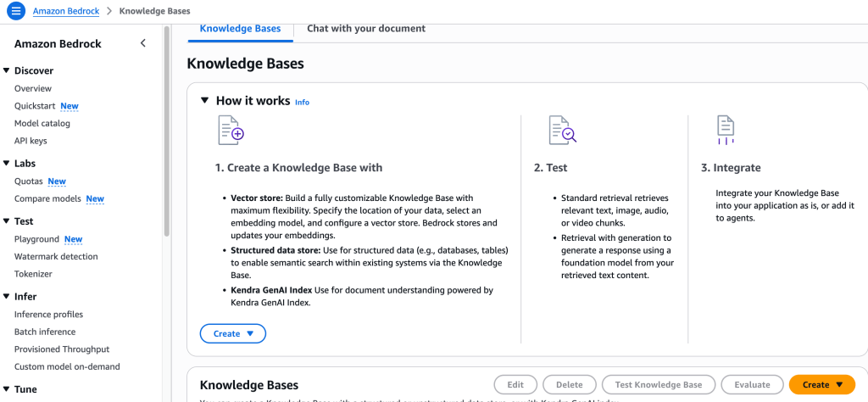
Task: Open Model catalog in the sidebar
Action: click(x=42, y=123)
